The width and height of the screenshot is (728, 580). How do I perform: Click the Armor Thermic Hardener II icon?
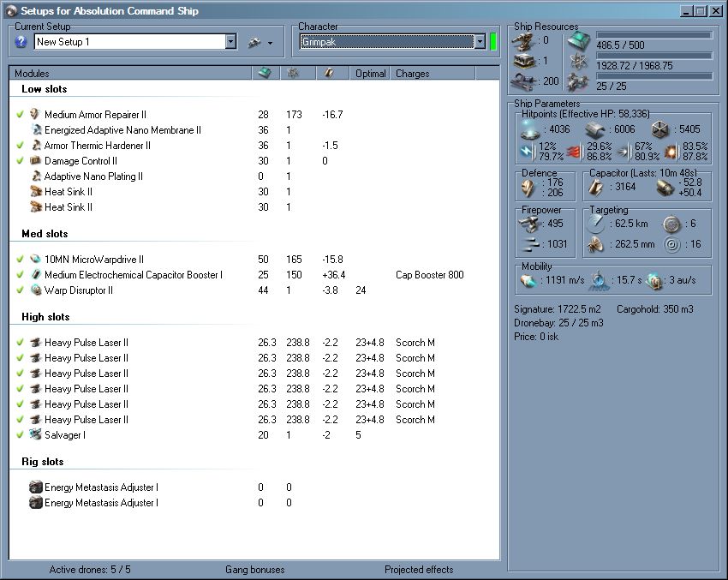(x=36, y=146)
